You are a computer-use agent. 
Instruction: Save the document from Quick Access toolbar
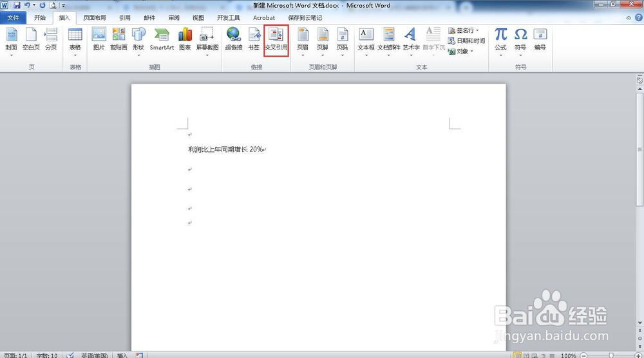tap(17, 5)
